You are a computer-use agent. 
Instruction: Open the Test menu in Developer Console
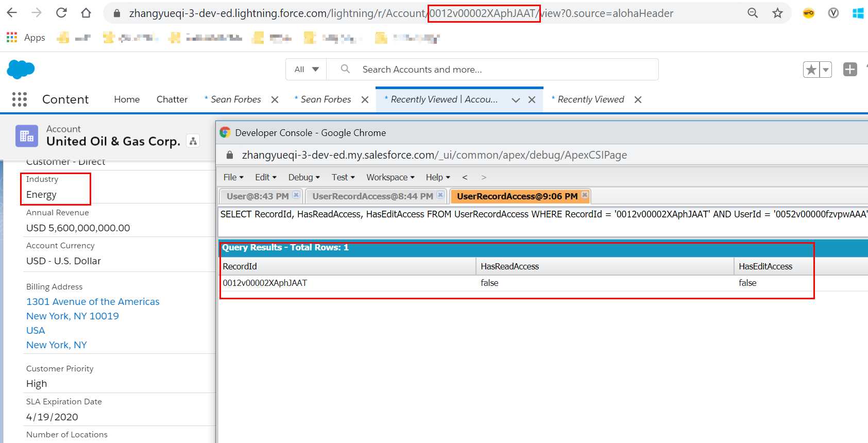pos(343,177)
